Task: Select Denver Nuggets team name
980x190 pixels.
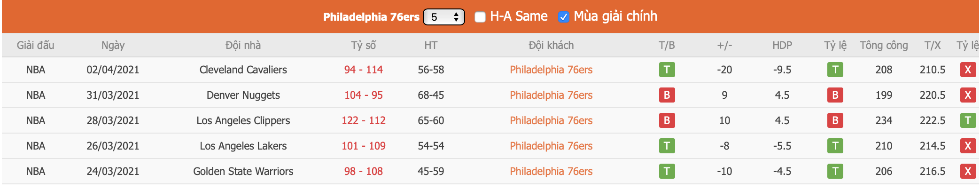Action: [243, 95]
